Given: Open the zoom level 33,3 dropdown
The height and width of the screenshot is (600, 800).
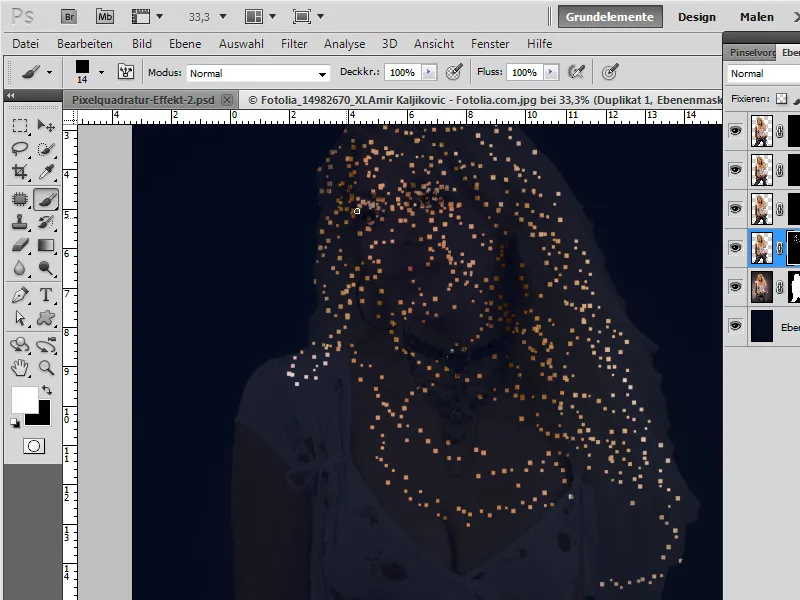Looking at the screenshot, I should 222,16.
